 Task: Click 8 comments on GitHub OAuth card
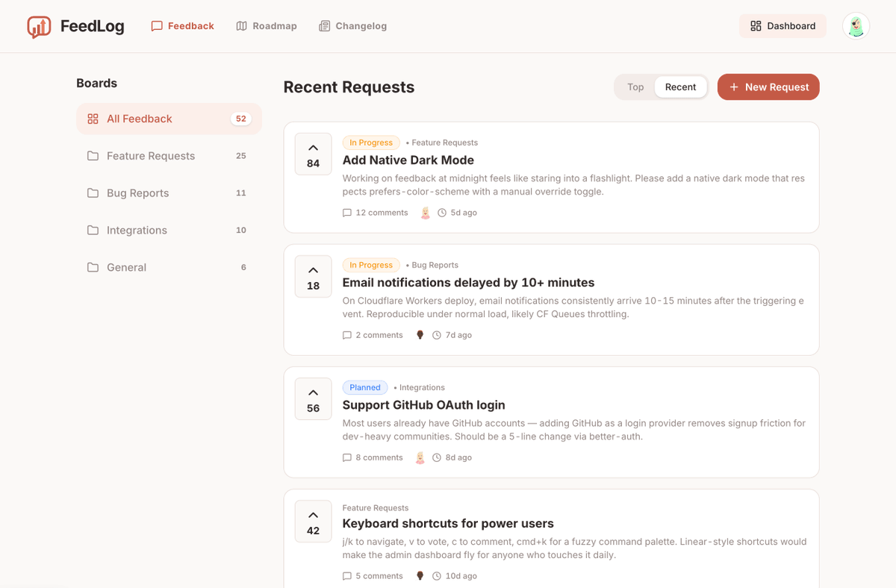pyautogui.click(x=373, y=457)
